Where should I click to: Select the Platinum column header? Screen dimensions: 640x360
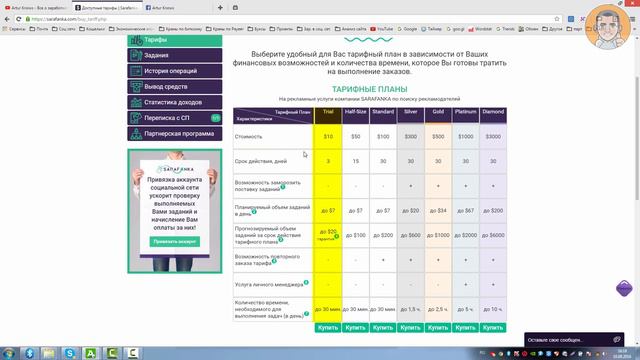465,116
